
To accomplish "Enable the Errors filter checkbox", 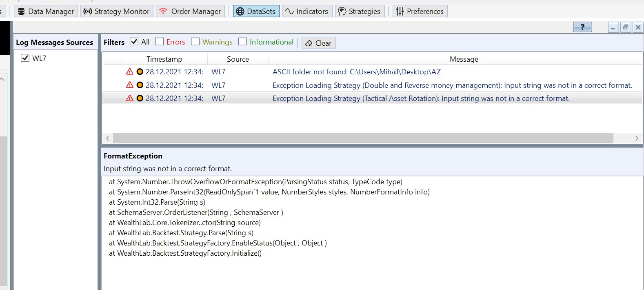I will 160,42.
